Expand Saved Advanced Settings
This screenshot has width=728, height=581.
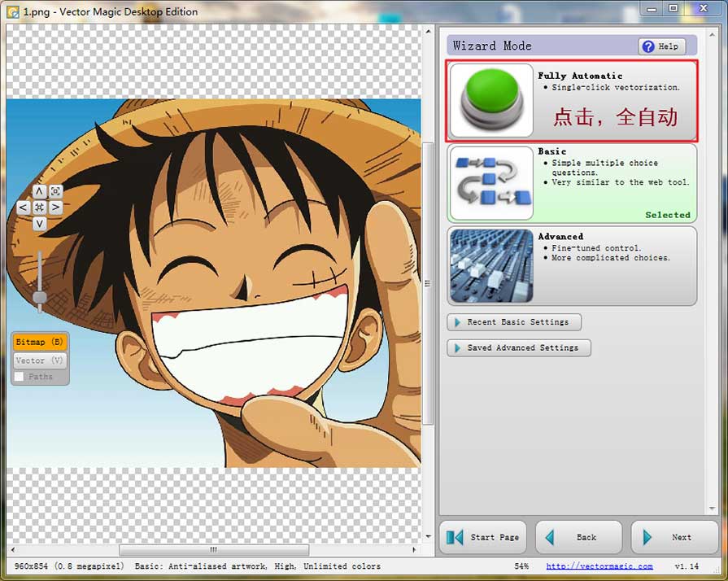(x=519, y=347)
